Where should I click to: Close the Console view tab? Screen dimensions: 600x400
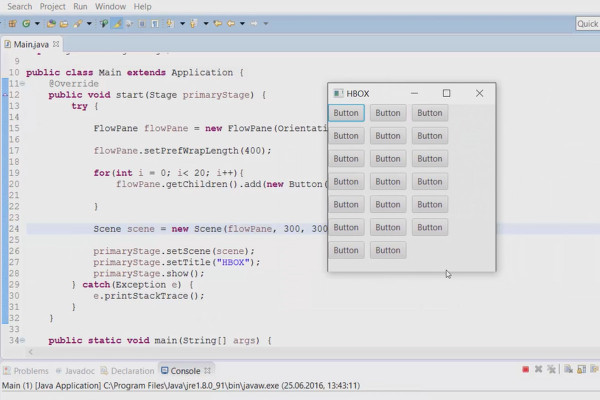[207, 370]
